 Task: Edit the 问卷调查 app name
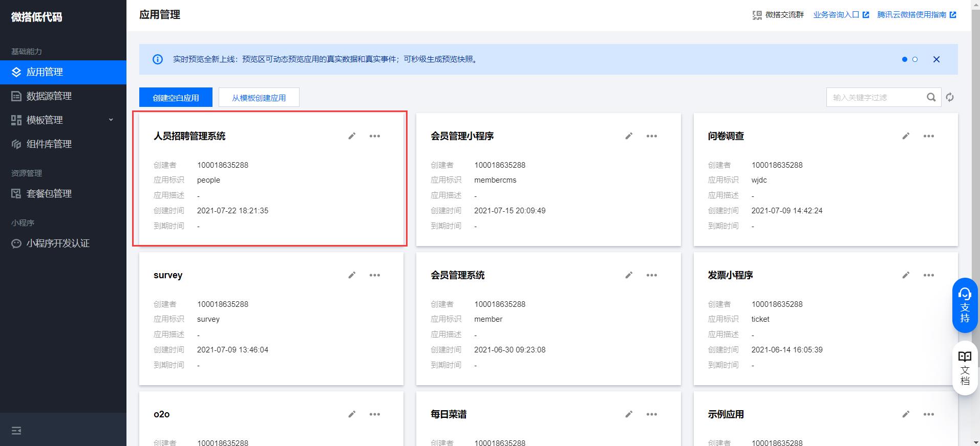[x=906, y=136]
